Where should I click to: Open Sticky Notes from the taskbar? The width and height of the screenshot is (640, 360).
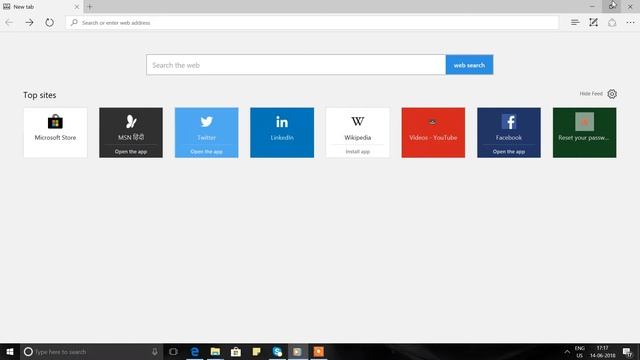(256, 351)
